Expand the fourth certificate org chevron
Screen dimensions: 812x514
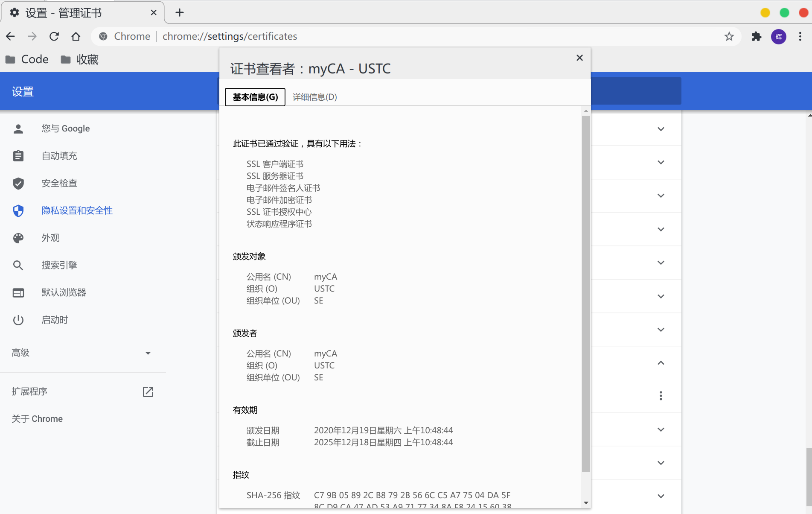661,229
